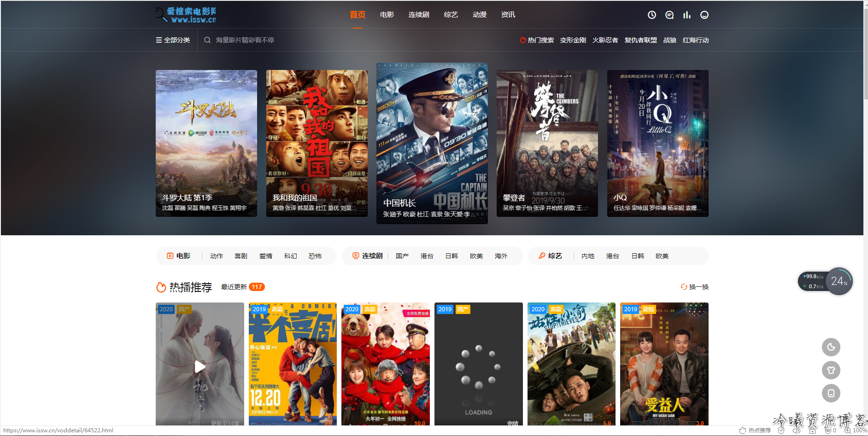
Task: Select 欧美 under 综艺
Action: click(662, 256)
